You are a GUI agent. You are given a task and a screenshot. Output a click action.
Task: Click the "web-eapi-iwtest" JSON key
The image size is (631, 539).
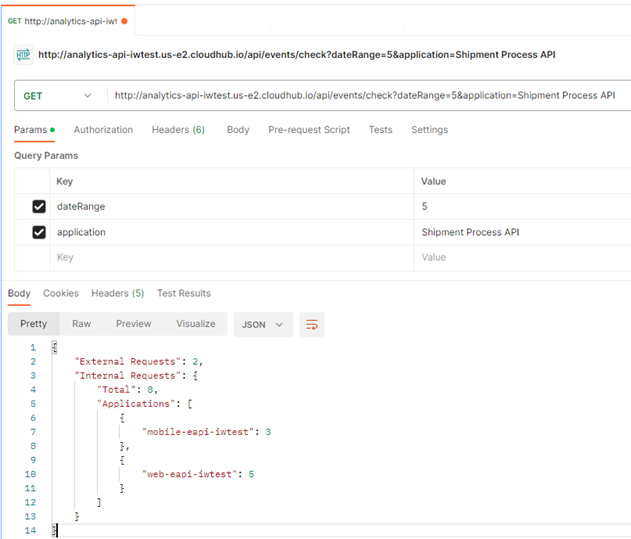pos(192,474)
